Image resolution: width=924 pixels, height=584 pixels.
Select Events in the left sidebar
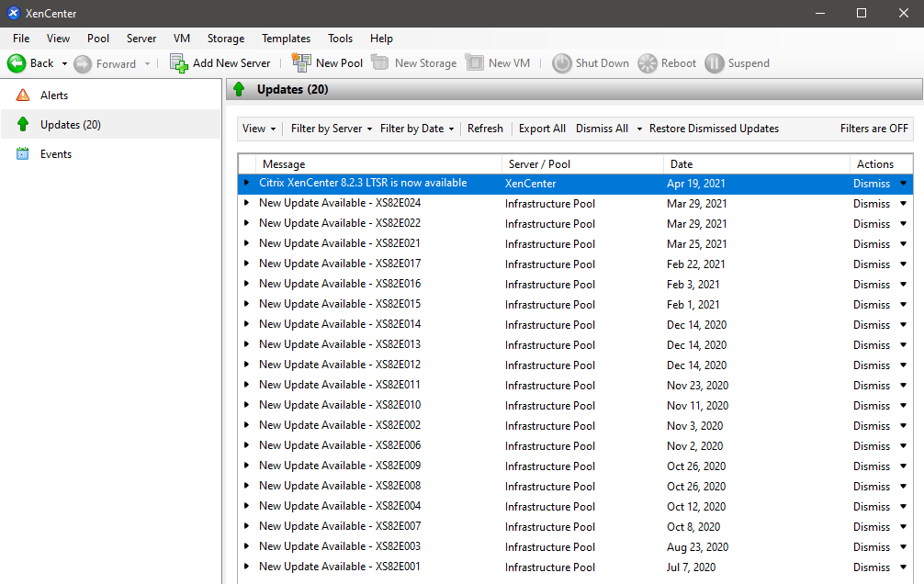(x=55, y=154)
